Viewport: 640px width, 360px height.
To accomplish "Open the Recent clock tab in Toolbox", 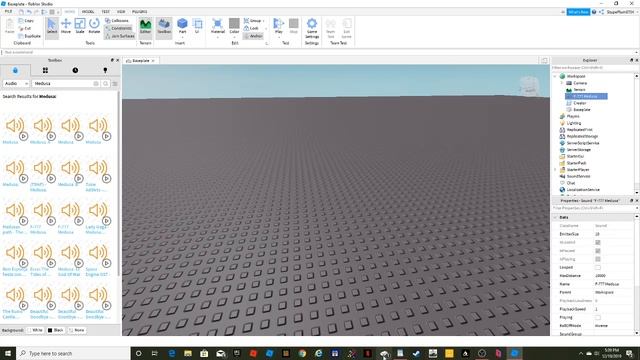I will [x=75, y=70].
